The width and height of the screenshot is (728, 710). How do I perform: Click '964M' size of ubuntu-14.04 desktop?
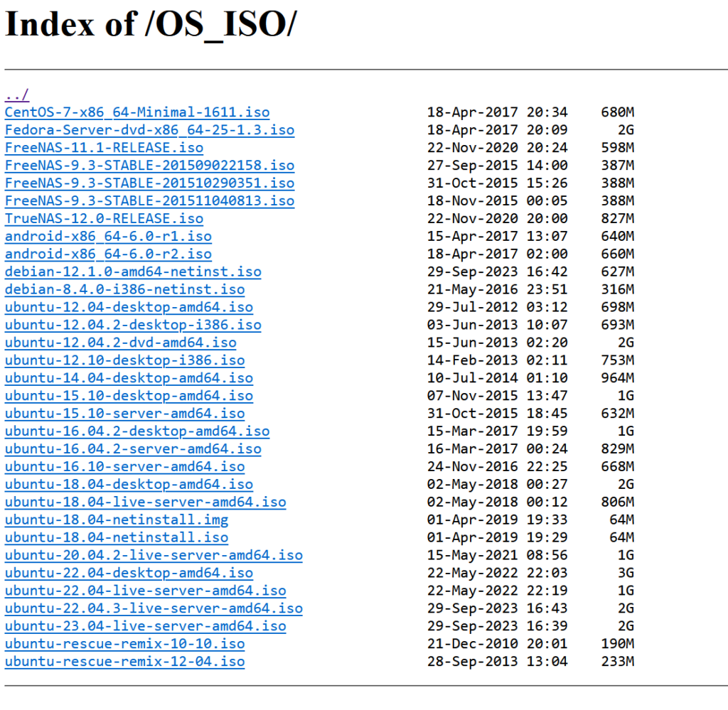coord(618,377)
